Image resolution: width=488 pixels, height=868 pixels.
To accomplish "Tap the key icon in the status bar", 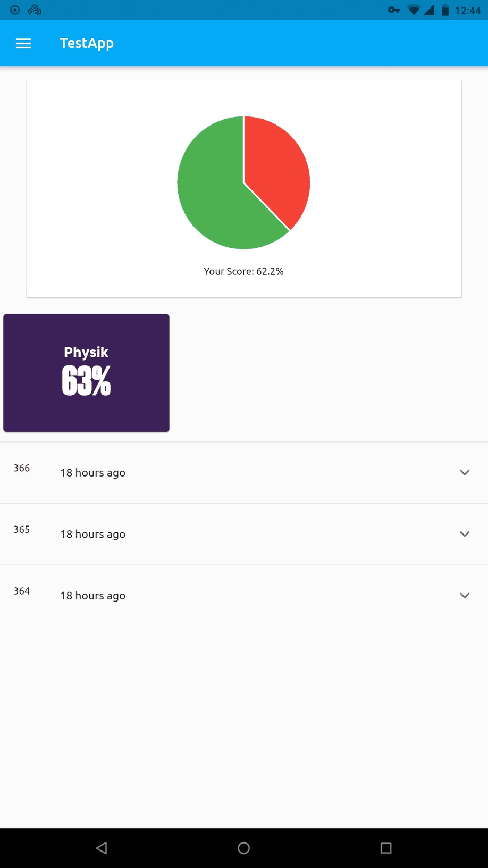I will click(x=394, y=10).
